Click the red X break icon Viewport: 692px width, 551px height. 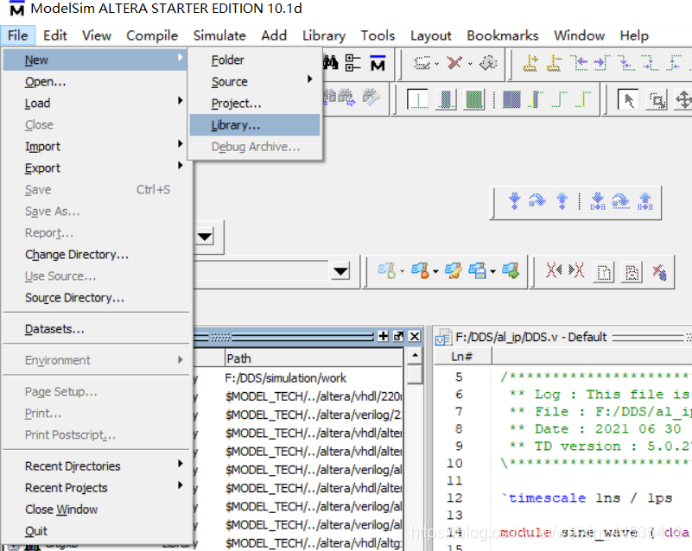[455, 63]
